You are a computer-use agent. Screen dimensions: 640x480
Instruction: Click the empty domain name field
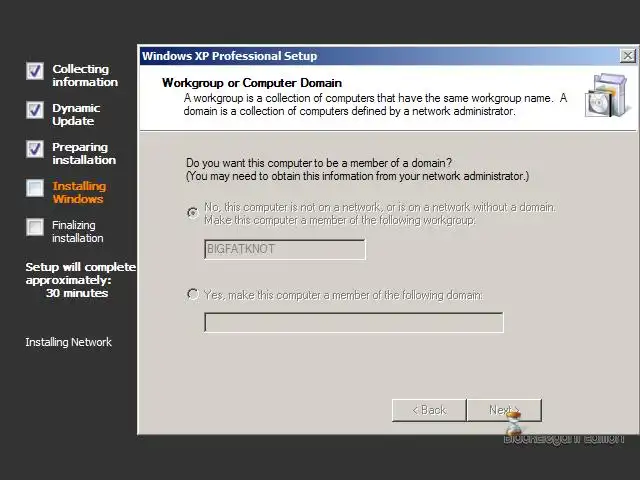click(354, 322)
